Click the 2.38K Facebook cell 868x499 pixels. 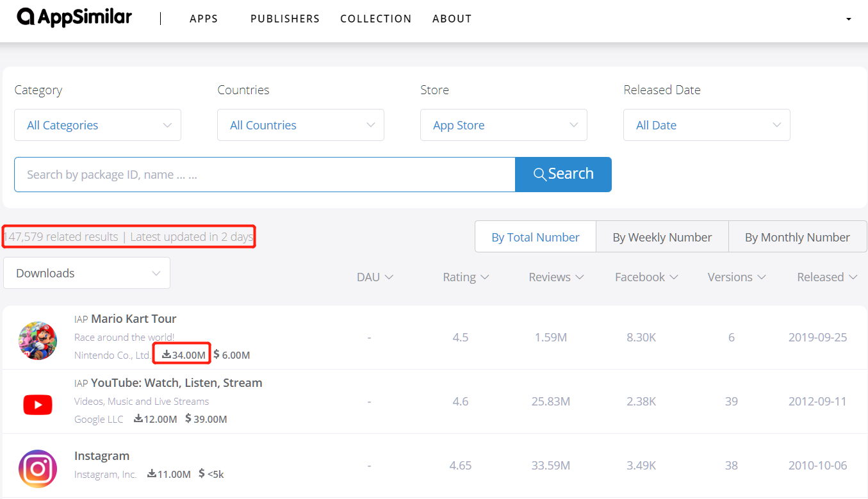641,401
